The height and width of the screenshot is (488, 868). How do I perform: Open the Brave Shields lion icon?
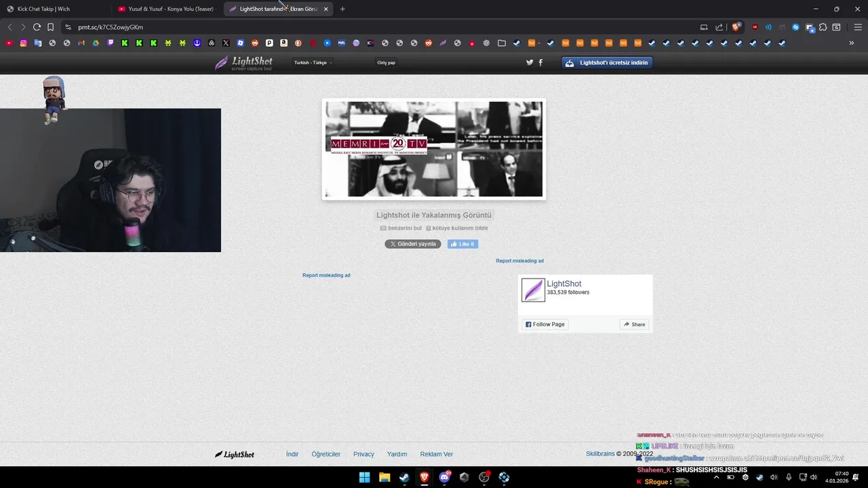pos(736,27)
